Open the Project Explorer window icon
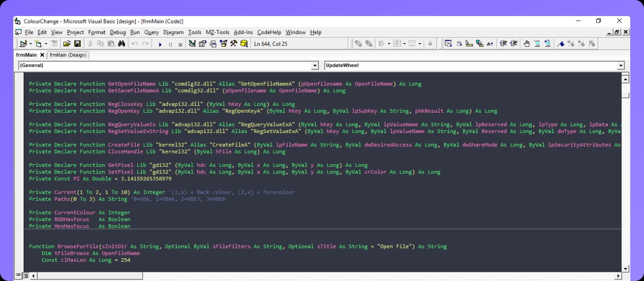This screenshot has height=281, width=644. point(193,44)
